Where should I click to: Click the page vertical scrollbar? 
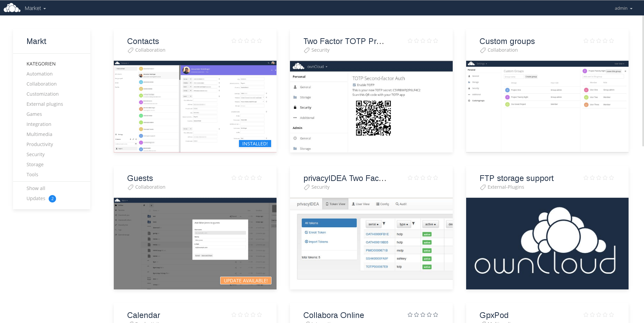pyautogui.click(x=643, y=81)
